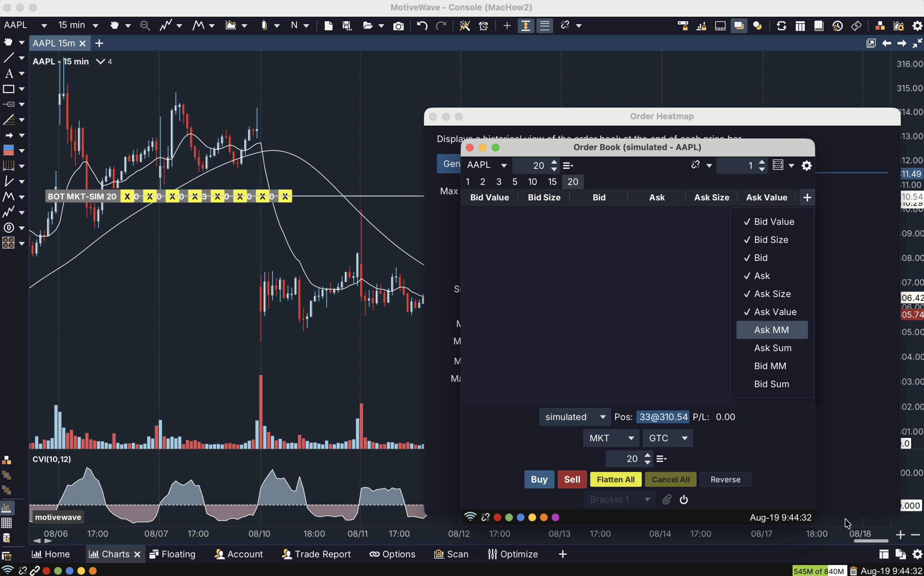Enable Bid Sum column
Screen dimensions: 924x576
point(772,384)
